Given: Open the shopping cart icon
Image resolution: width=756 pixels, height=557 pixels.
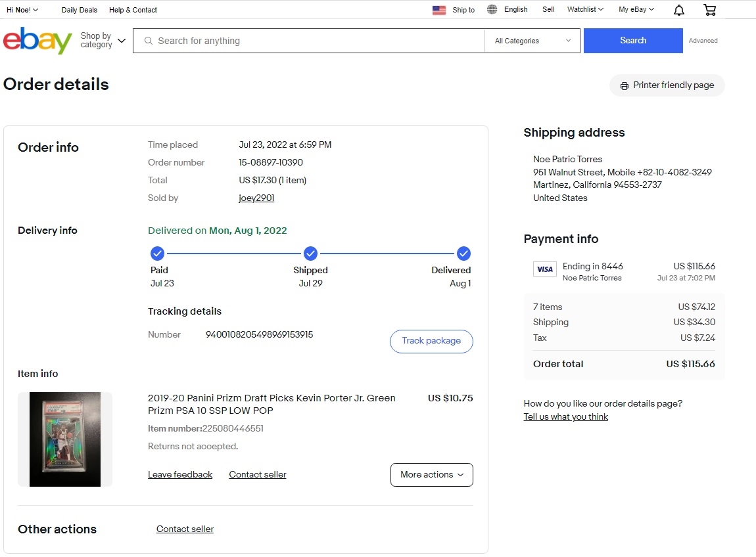Looking at the screenshot, I should point(710,10).
